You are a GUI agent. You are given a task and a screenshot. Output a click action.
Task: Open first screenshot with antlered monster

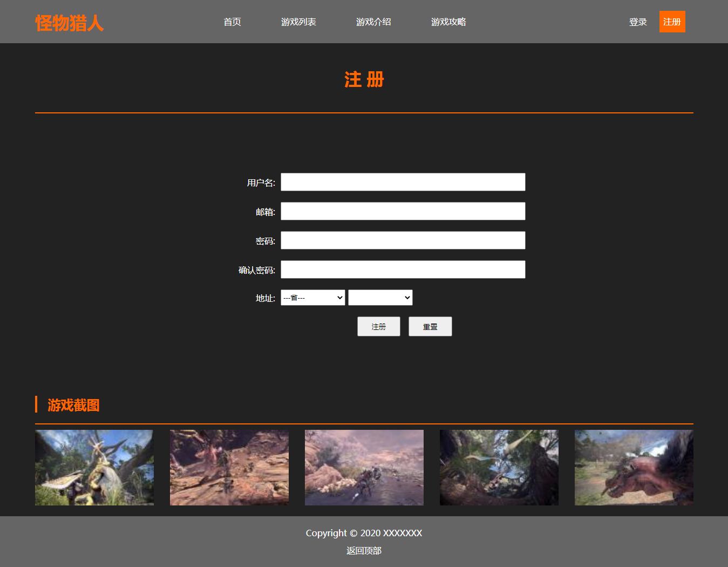[94, 468]
